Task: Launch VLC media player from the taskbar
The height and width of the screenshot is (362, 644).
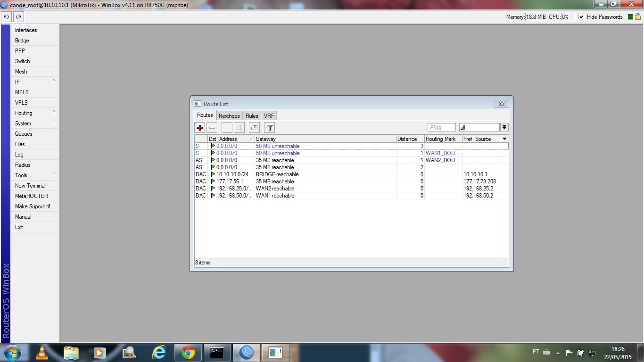Action: coord(42,353)
